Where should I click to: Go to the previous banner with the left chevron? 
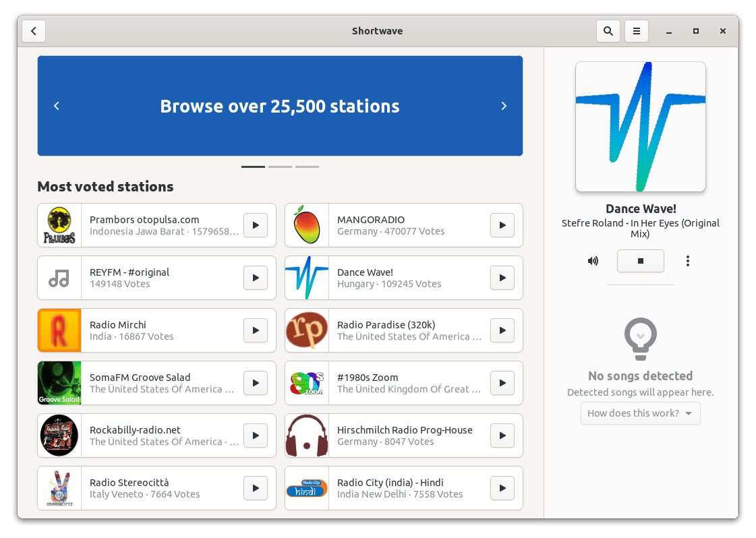(x=57, y=106)
